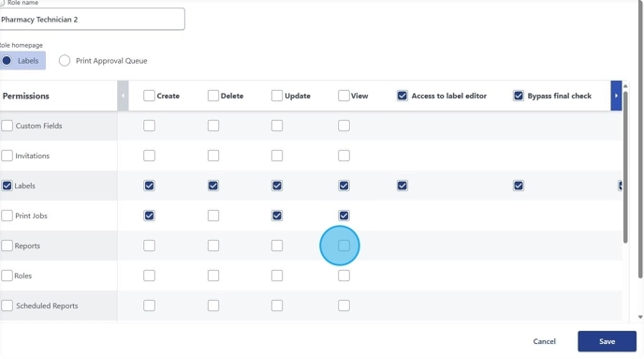Check the Print Jobs row checkbox
The height and width of the screenshot is (359, 644).
[x=7, y=216]
